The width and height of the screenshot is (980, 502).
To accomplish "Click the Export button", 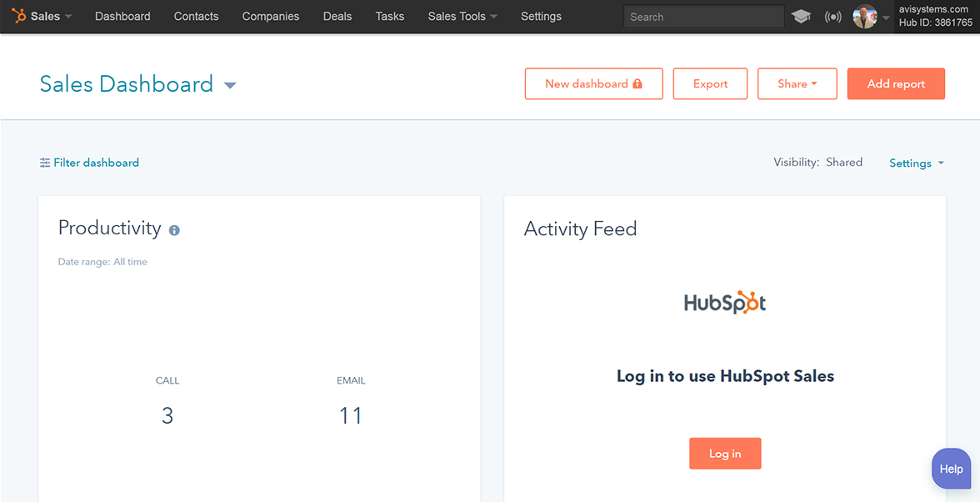I will [710, 83].
